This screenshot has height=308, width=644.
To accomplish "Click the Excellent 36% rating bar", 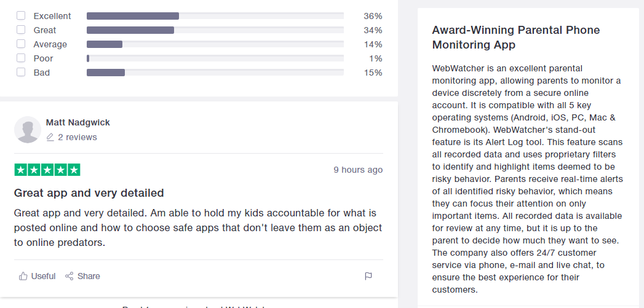I will click(215, 16).
